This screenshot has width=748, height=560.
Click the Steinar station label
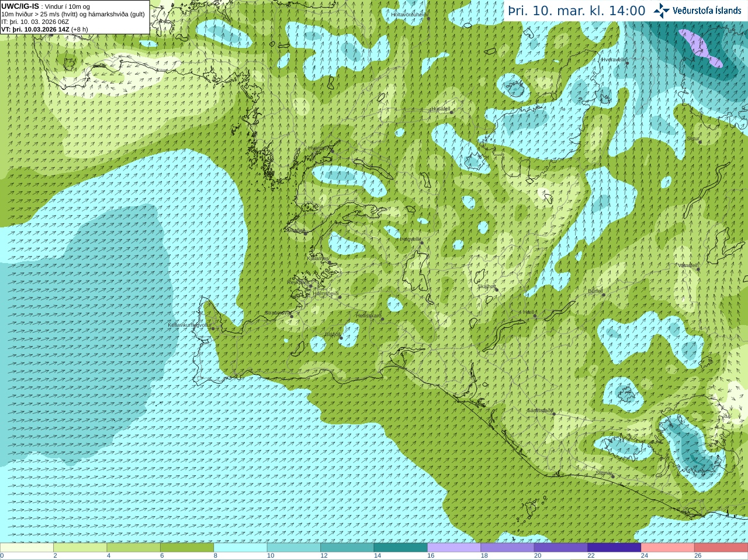click(x=604, y=473)
